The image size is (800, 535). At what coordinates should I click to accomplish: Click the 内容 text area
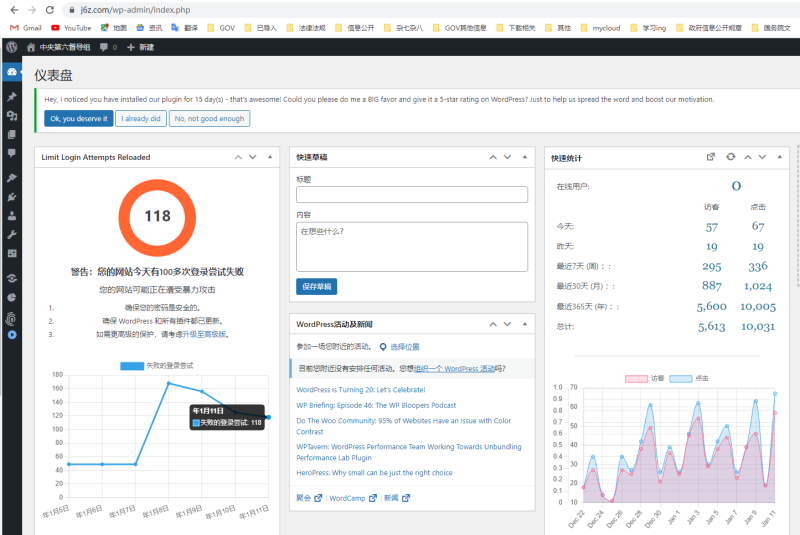(412, 247)
